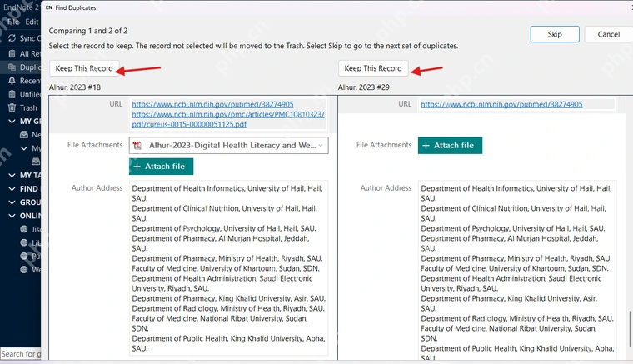Click Author Address field of record #29

[517, 271]
